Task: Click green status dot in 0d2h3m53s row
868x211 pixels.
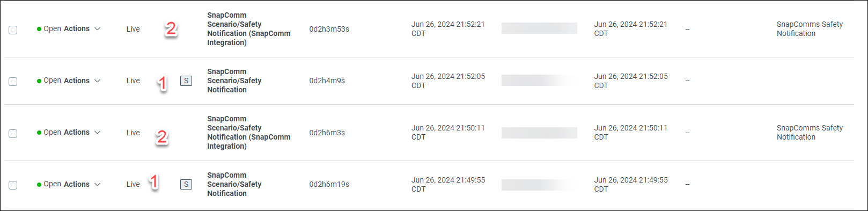Action: pyautogui.click(x=39, y=29)
